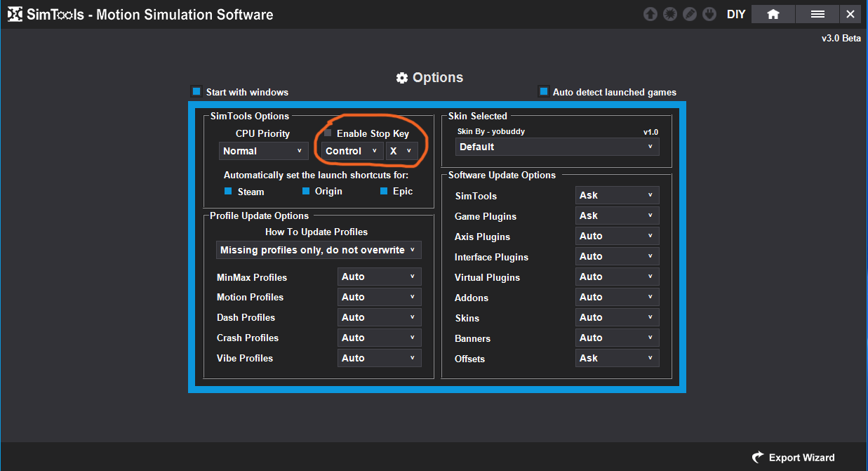Click the starburst status icon in title bar
Screen dimensions: 868x471
coord(670,14)
